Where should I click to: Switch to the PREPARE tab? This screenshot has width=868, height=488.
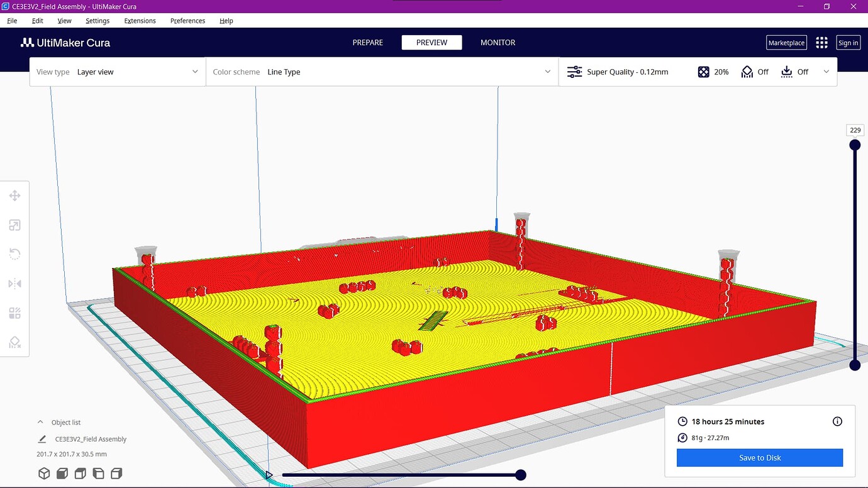[367, 42]
